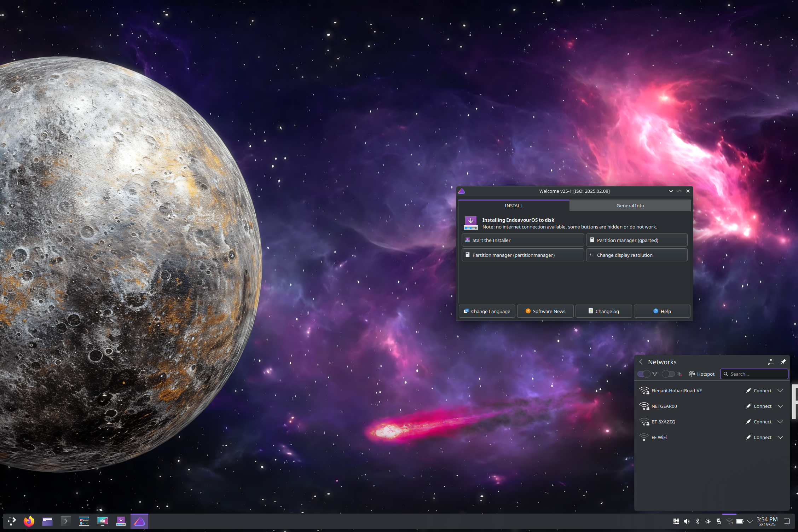Connect to NETGEAR00 network
798x532 pixels.
[759, 406]
